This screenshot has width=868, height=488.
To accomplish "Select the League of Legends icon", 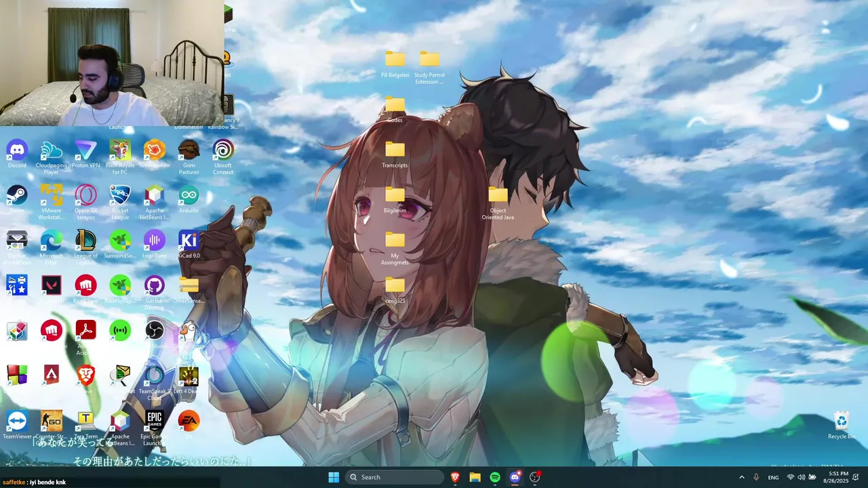I will click(85, 248).
